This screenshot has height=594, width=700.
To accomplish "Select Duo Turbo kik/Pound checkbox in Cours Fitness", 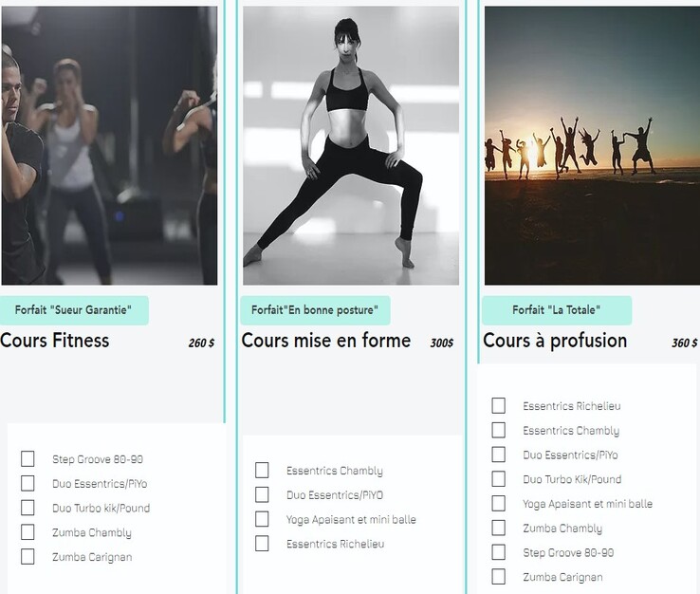I will point(28,508).
